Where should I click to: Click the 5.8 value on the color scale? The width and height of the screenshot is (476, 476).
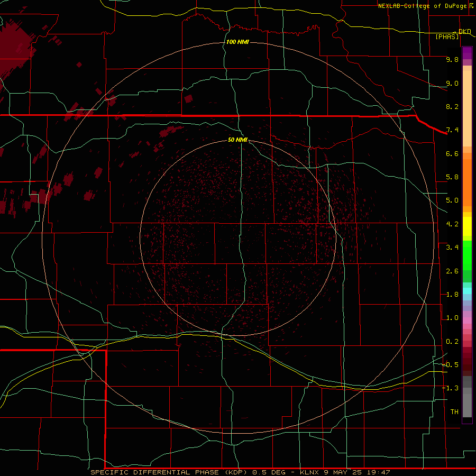452,177
